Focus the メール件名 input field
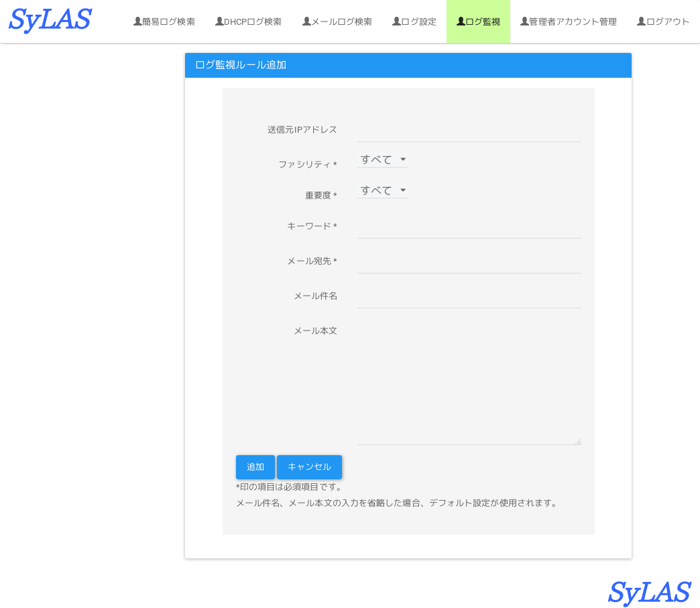 469,298
